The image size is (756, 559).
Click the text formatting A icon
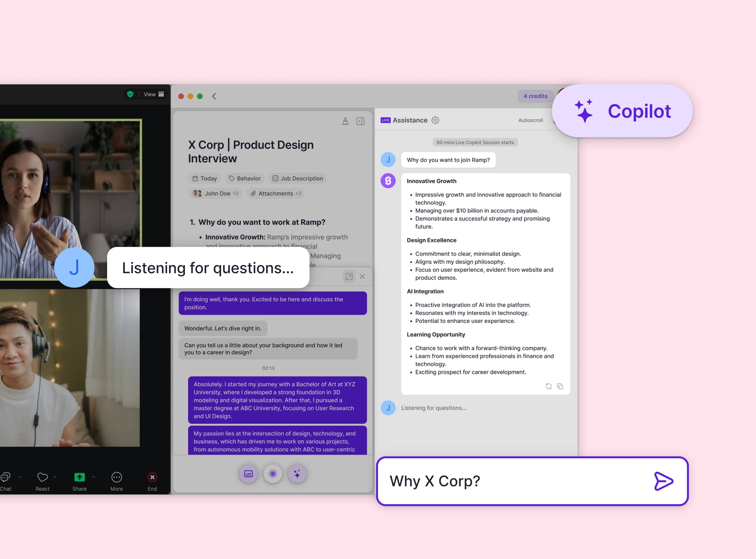345,121
